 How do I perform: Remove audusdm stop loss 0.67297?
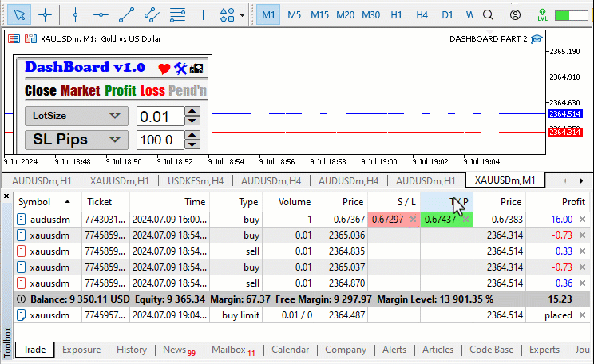(x=413, y=219)
